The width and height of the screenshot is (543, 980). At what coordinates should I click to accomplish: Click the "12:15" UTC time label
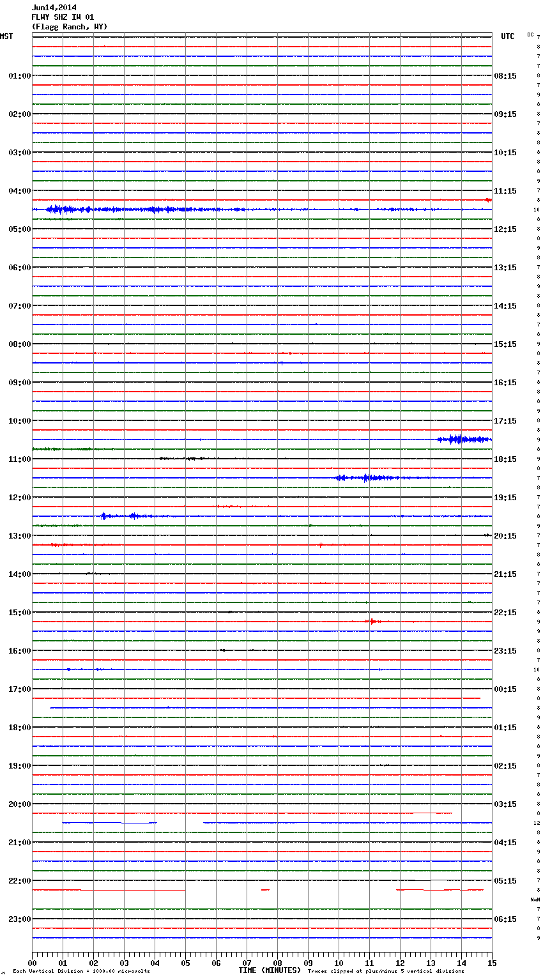(505, 229)
